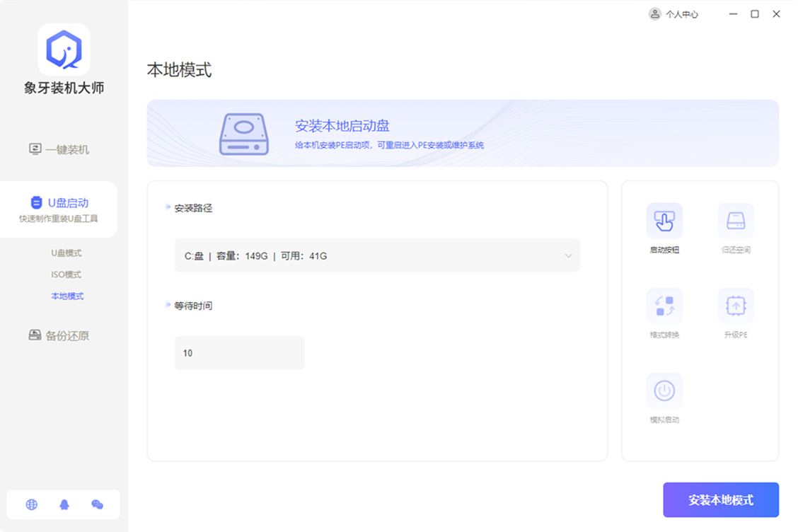Launch 模拟启动 simulation
The image size is (798, 532).
coord(664,391)
